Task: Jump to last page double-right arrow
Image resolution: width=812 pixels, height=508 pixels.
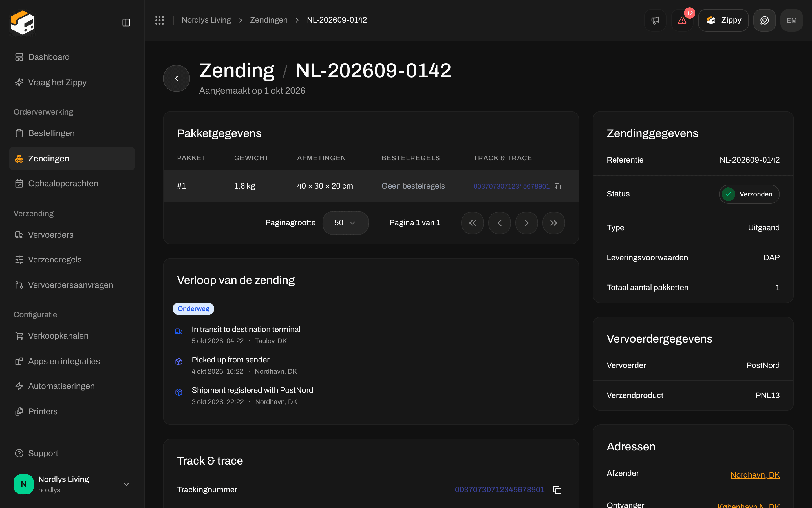Action: [554, 223]
